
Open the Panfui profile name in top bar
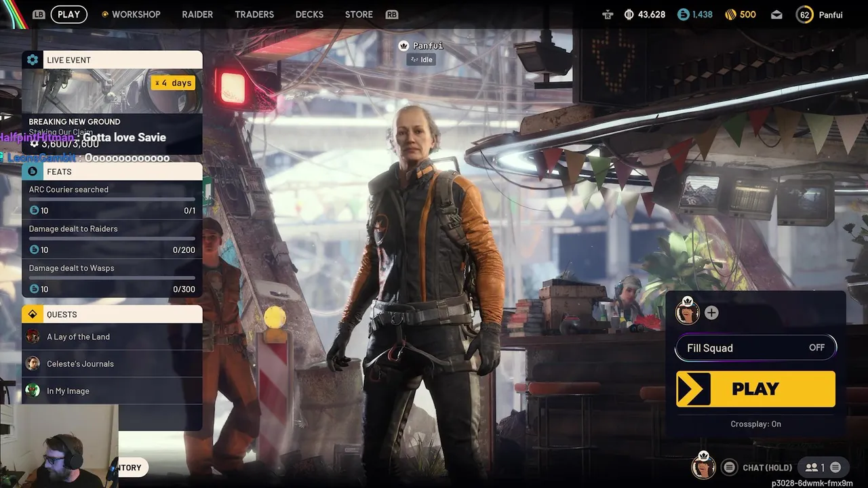(x=831, y=14)
